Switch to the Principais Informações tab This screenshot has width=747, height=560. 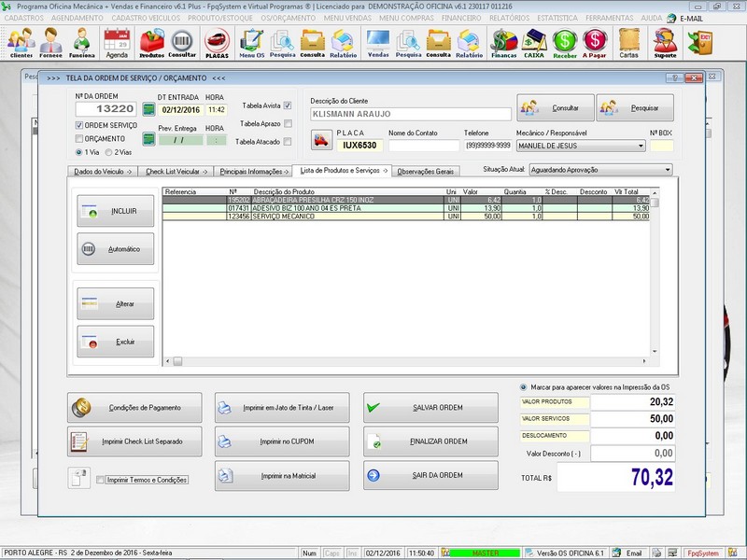point(253,172)
